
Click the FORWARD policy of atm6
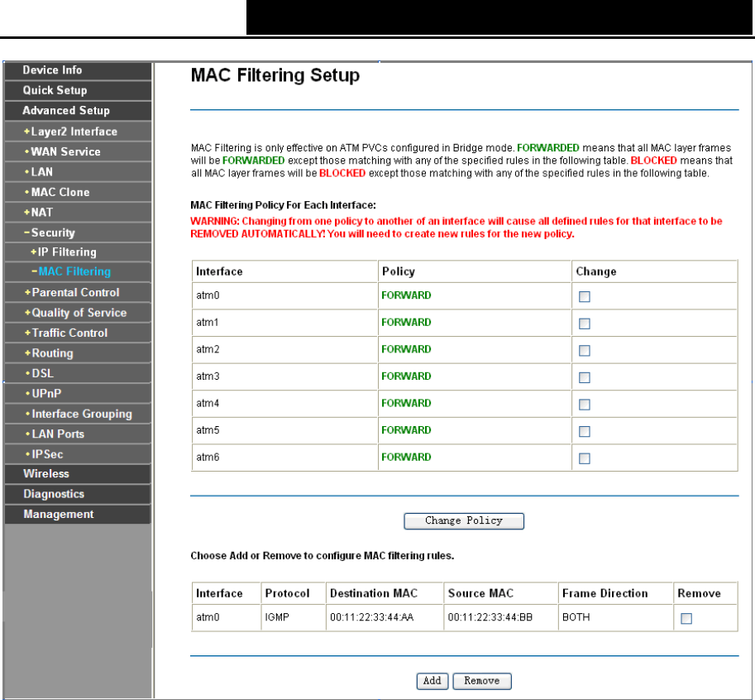click(x=406, y=458)
